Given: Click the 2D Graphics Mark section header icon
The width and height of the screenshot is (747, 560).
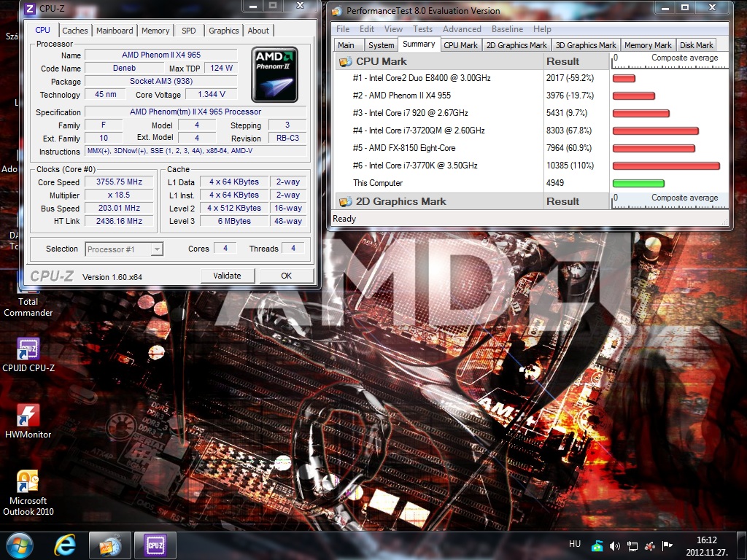Looking at the screenshot, I should [345, 201].
